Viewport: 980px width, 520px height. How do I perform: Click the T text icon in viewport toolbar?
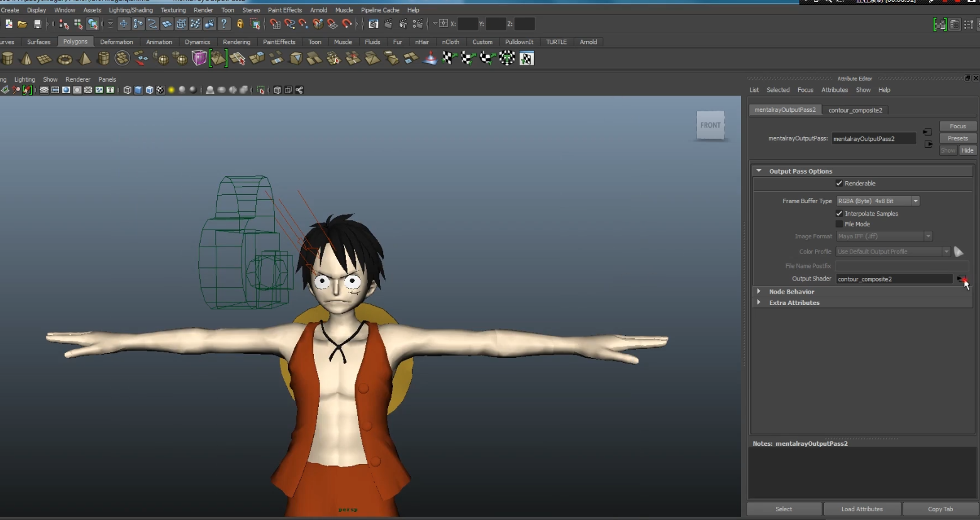(110, 90)
